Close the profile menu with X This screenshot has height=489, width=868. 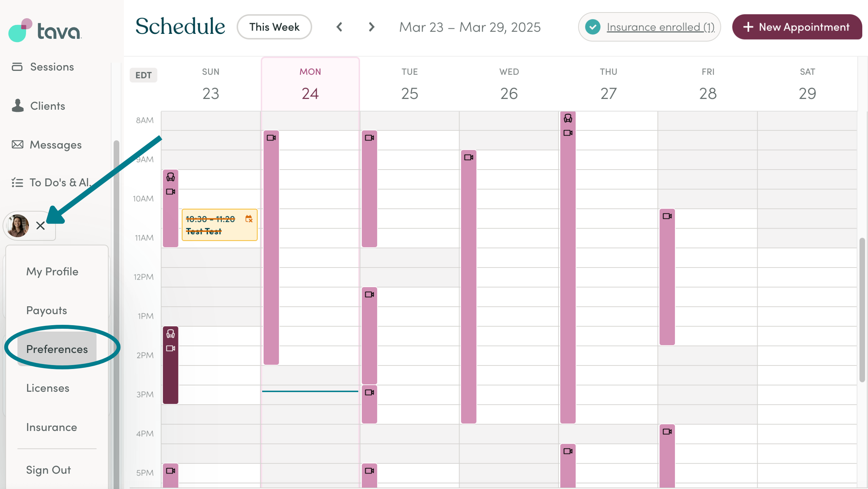click(x=41, y=225)
